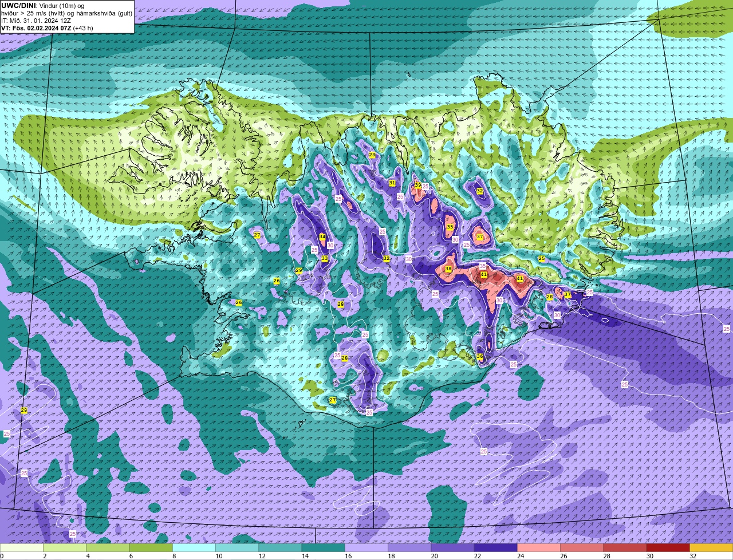The width and height of the screenshot is (733, 560).
Task: Click the '2' tick label on the color scale
Action: click(44, 556)
